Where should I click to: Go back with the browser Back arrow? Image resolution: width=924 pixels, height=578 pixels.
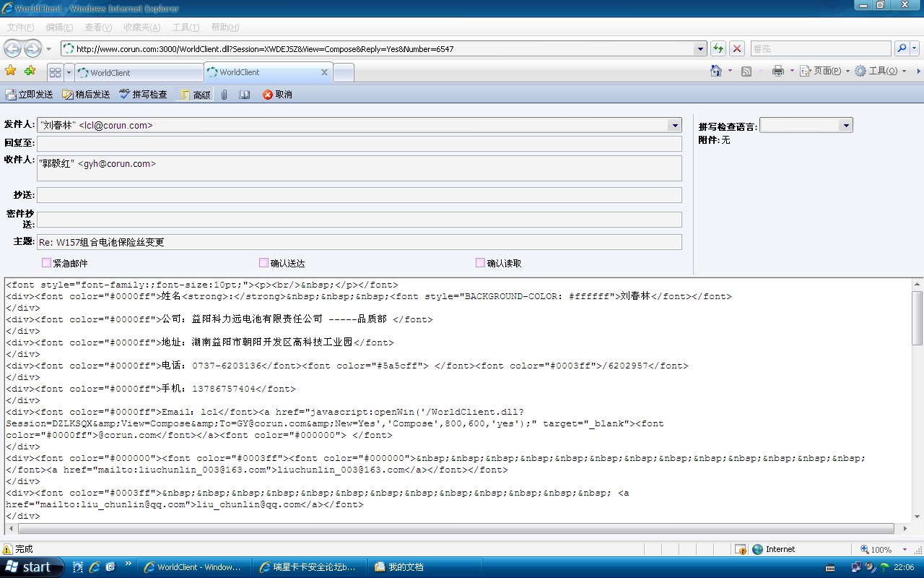(x=13, y=48)
